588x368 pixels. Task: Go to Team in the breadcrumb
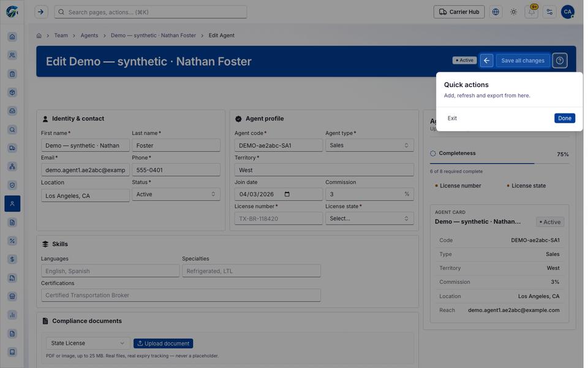(61, 36)
